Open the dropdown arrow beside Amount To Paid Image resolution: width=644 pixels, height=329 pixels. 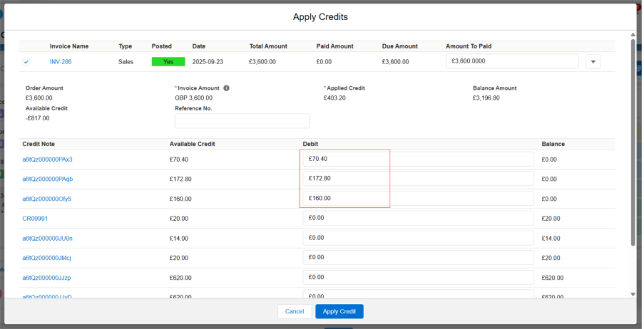click(x=593, y=62)
